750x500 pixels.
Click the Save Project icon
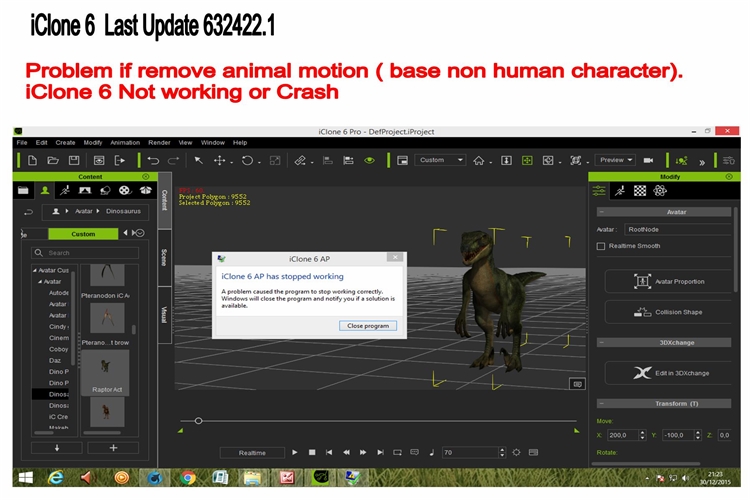tap(76, 160)
